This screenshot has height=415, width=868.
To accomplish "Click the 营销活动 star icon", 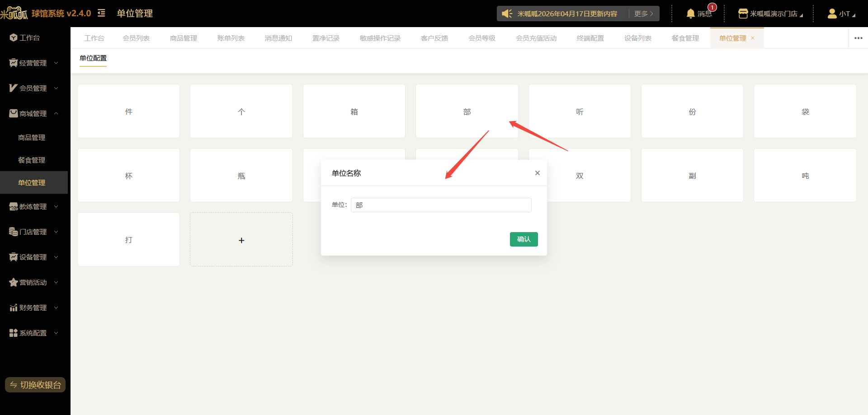I will tap(14, 282).
